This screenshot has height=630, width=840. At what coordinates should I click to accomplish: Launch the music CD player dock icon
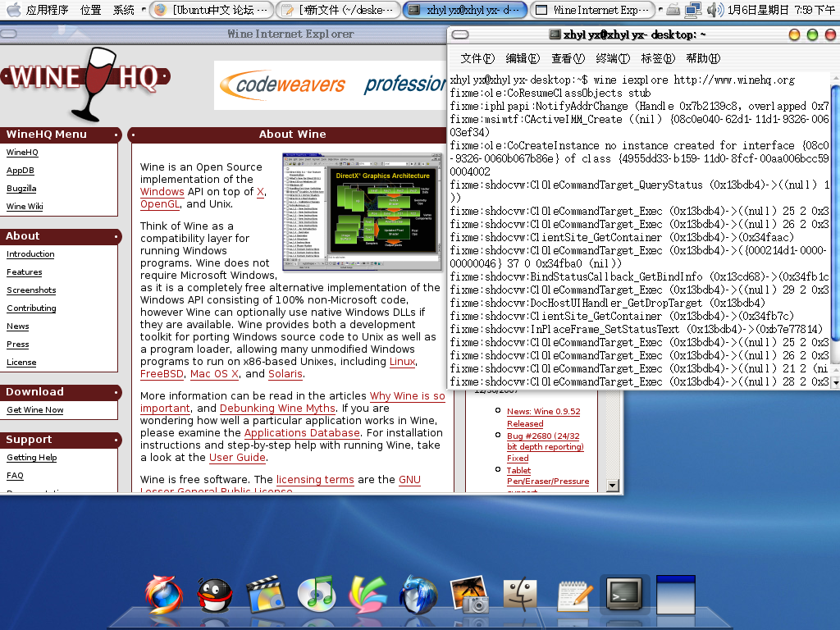tap(317, 594)
